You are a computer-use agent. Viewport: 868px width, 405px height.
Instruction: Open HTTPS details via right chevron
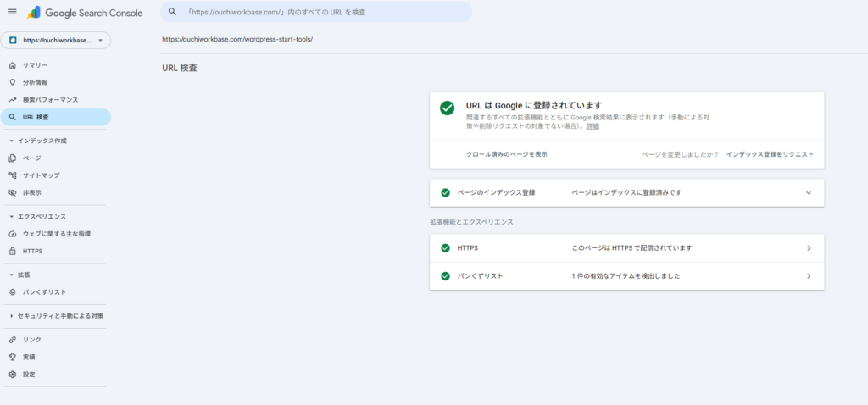point(808,248)
